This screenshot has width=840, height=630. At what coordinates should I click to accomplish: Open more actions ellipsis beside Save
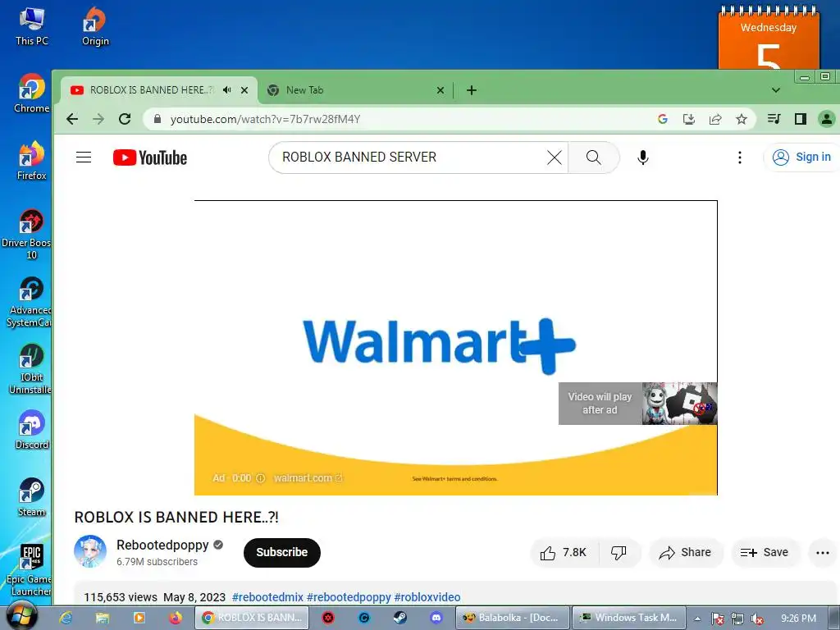(822, 552)
